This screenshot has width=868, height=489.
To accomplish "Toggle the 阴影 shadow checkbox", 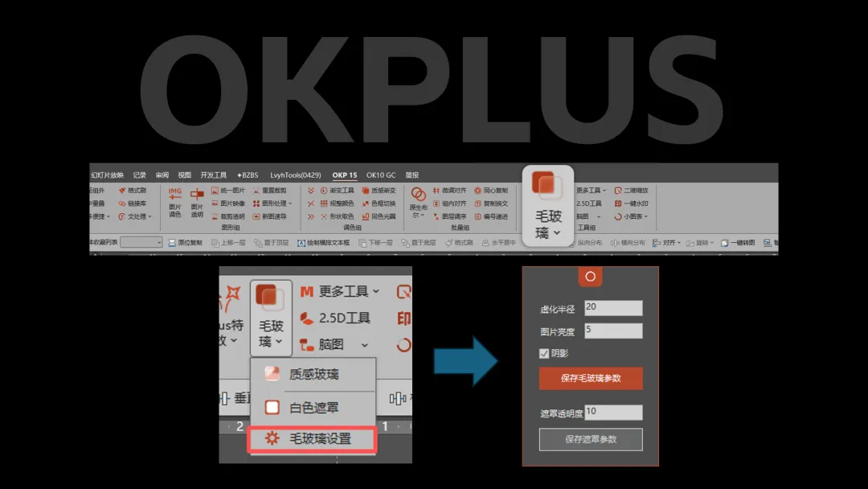I will click(544, 353).
